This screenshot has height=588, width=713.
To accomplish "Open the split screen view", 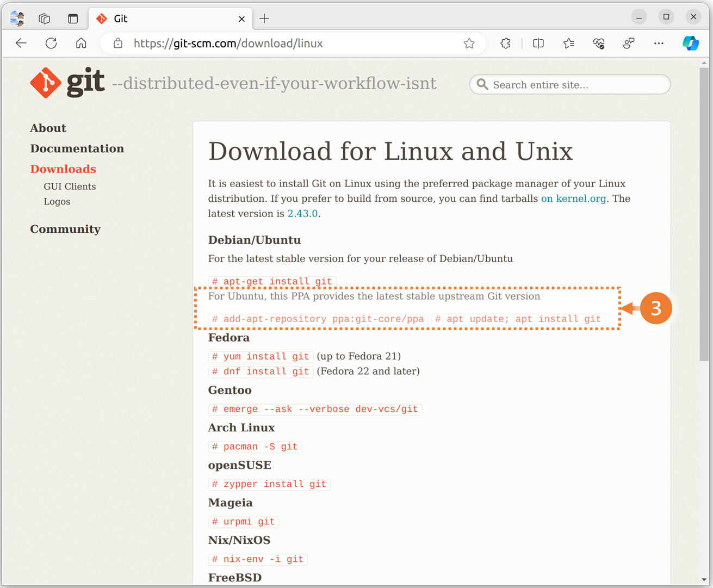I will (x=538, y=44).
